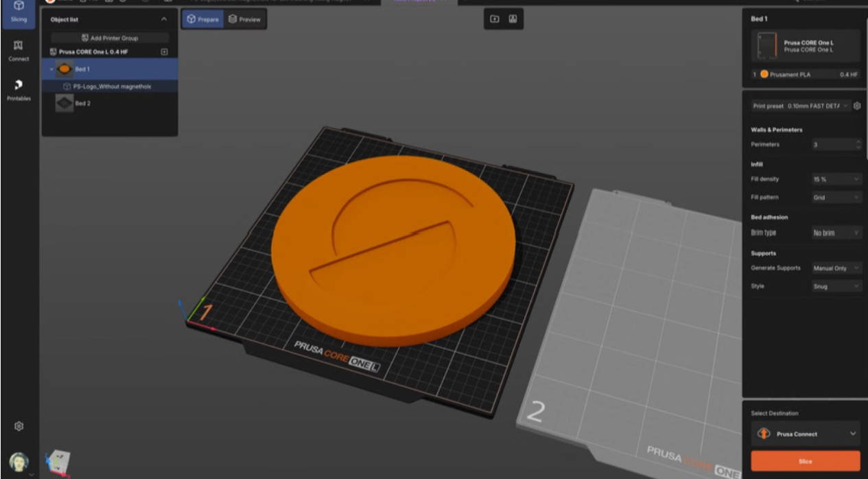Click the orange Prusament PLA color swatch
Image resolution: width=868 pixels, height=479 pixels.
point(764,74)
